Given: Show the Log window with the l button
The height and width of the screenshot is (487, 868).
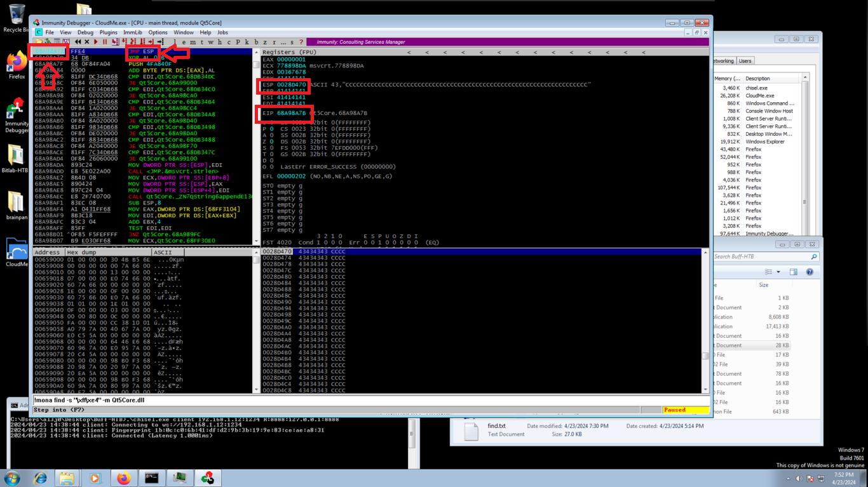Looking at the screenshot, I should coord(175,42).
